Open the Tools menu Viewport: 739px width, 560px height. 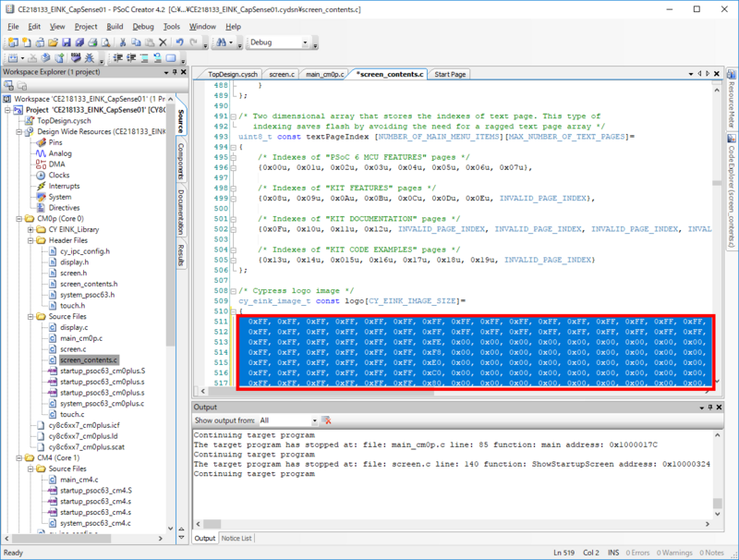[171, 27]
